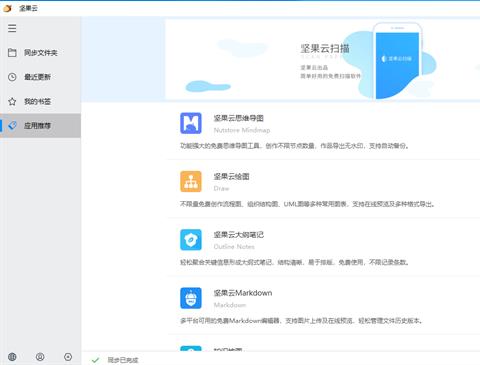Click the Nutstore Mindmap subtitle

tap(242, 130)
